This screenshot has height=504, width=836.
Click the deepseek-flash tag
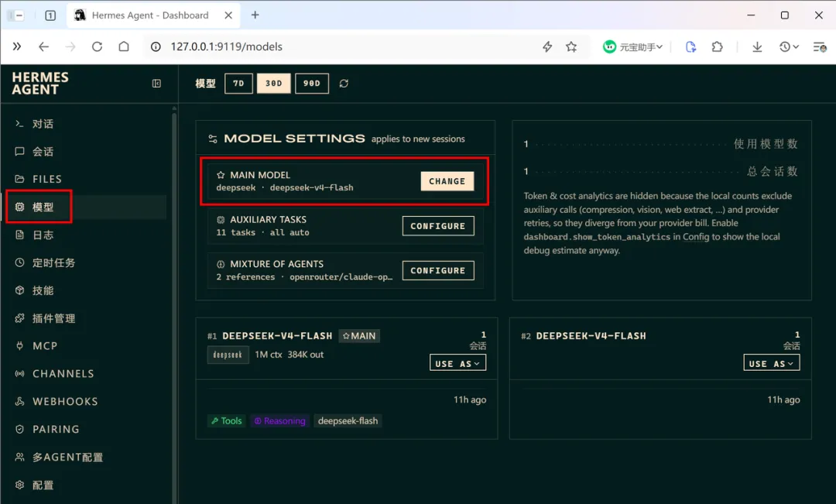click(x=348, y=421)
